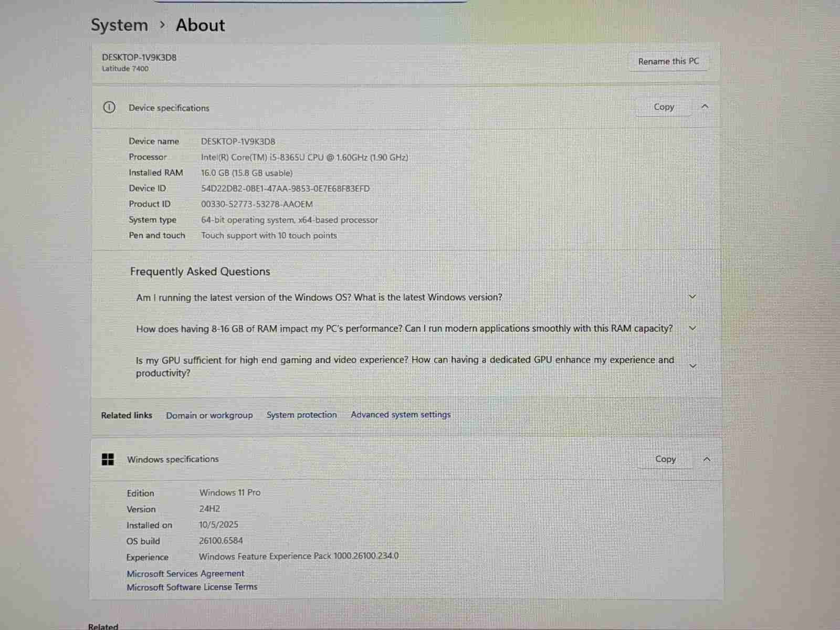This screenshot has height=630, width=840.
Task: Expand the GPU gaming and video FAQ
Action: click(692, 366)
